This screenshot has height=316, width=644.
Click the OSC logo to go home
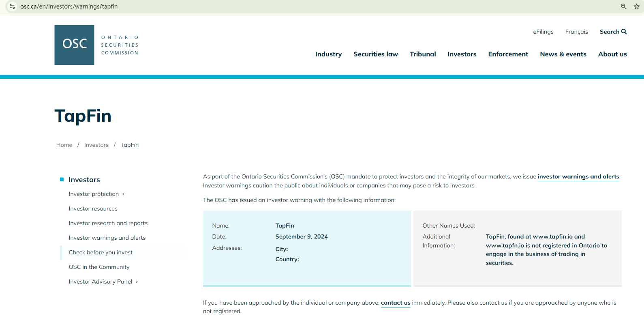click(x=74, y=45)
